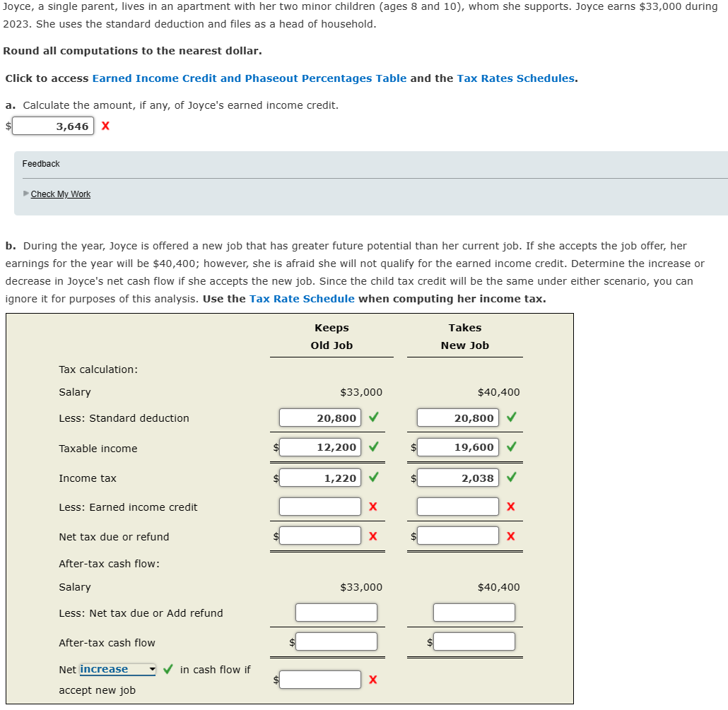The height and width of the screenshot is (710, 728).
Task: Select Old Job 'Less: Net tax due or Add refund' field
Action: 336,613
